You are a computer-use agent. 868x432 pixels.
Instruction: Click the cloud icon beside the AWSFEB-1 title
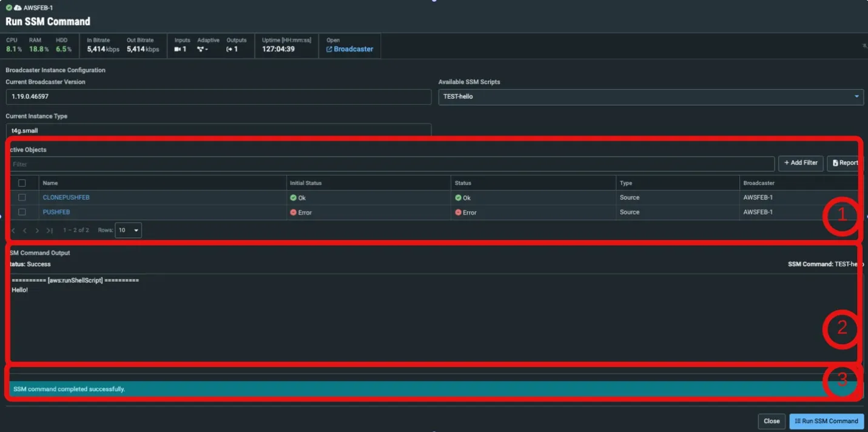click(x=18, y=7)
